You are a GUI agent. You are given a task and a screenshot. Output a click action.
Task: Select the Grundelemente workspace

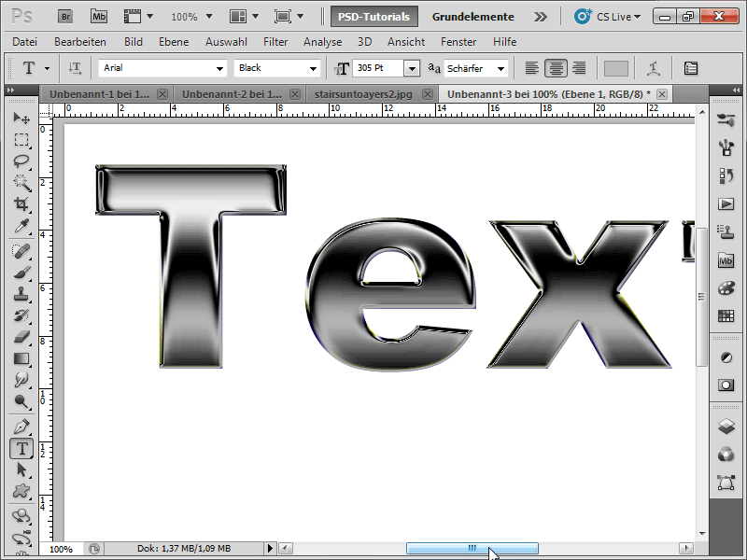[x=473, y=17]
